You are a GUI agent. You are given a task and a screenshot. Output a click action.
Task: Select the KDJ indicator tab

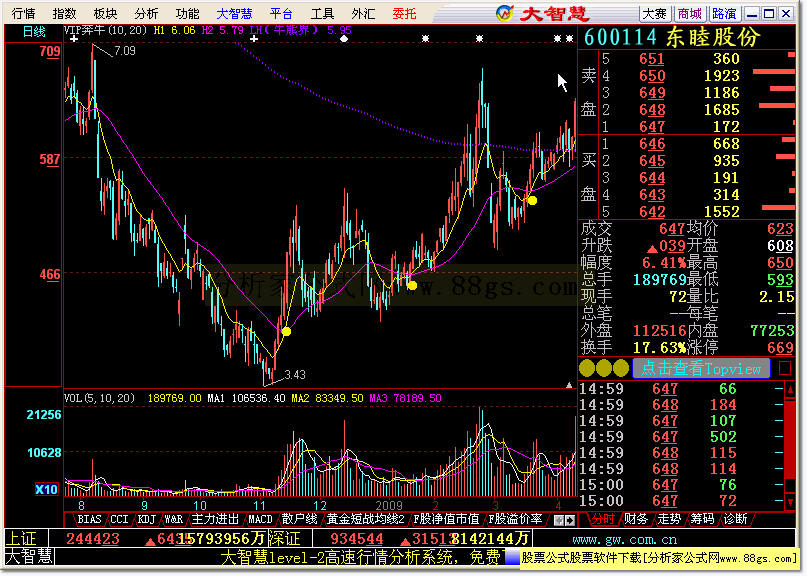click(x=147, y=519)
